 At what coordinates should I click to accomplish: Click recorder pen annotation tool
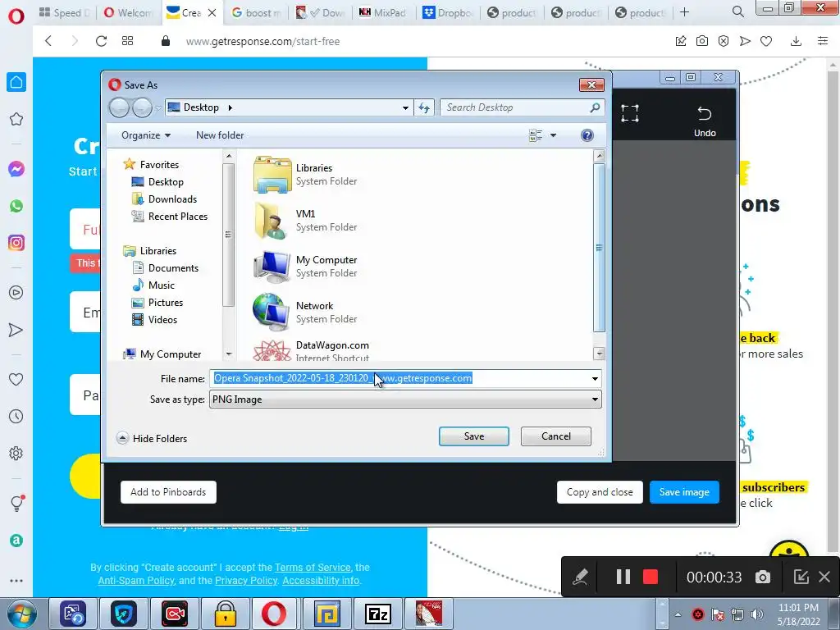[x=580, y=577]
